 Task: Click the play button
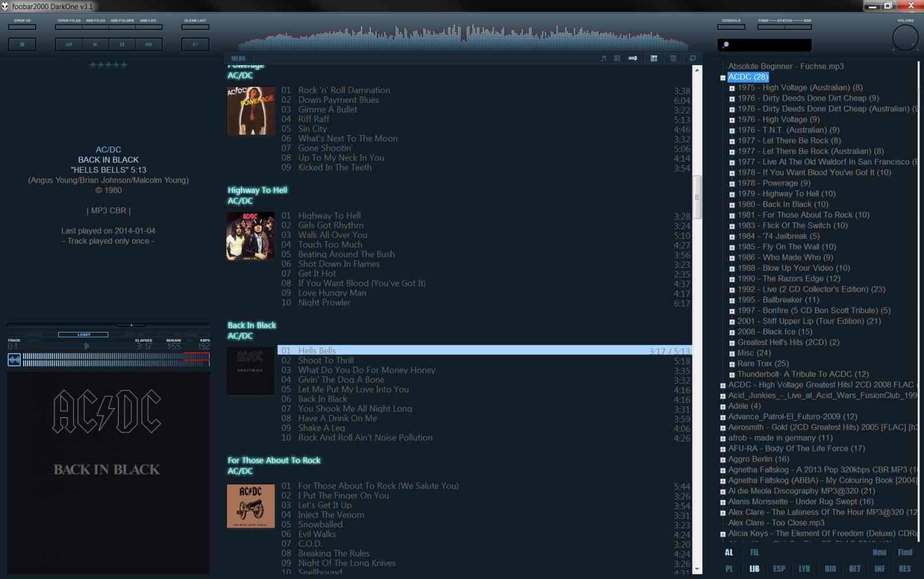(95, 44)
